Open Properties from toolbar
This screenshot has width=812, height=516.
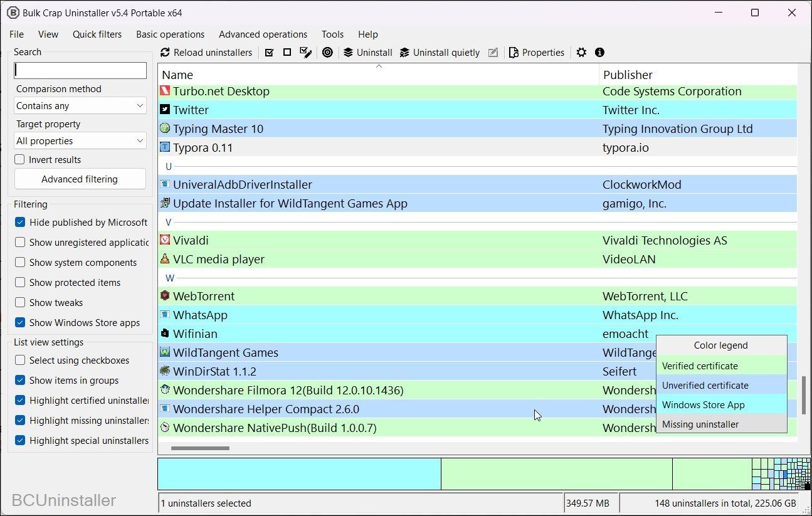coord(537,53)
